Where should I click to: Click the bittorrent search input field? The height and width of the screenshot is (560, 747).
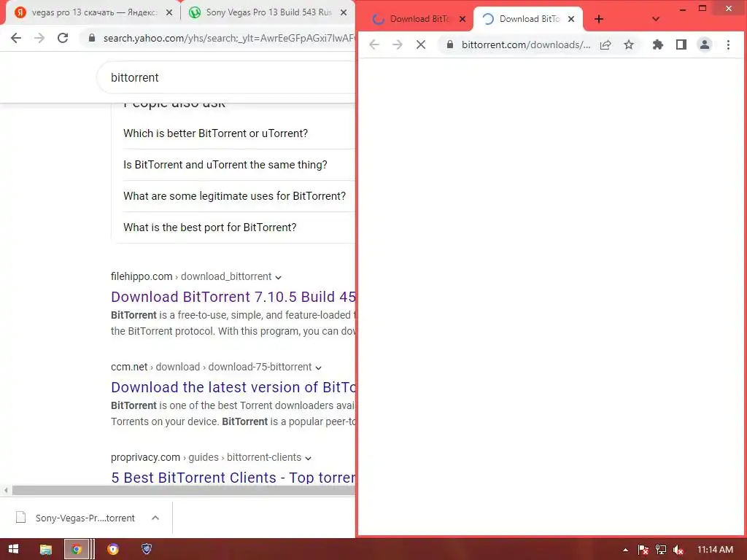pyautogui.click(x=226, y=77)
